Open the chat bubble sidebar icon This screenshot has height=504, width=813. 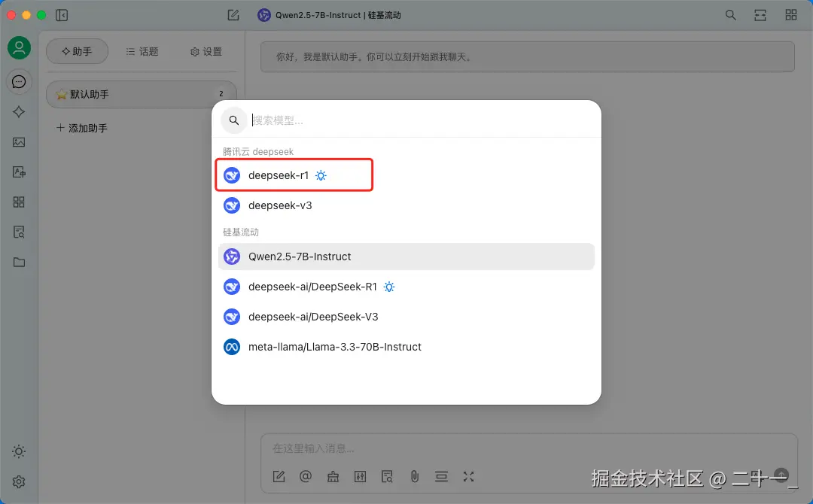click(x=19, y=82)
